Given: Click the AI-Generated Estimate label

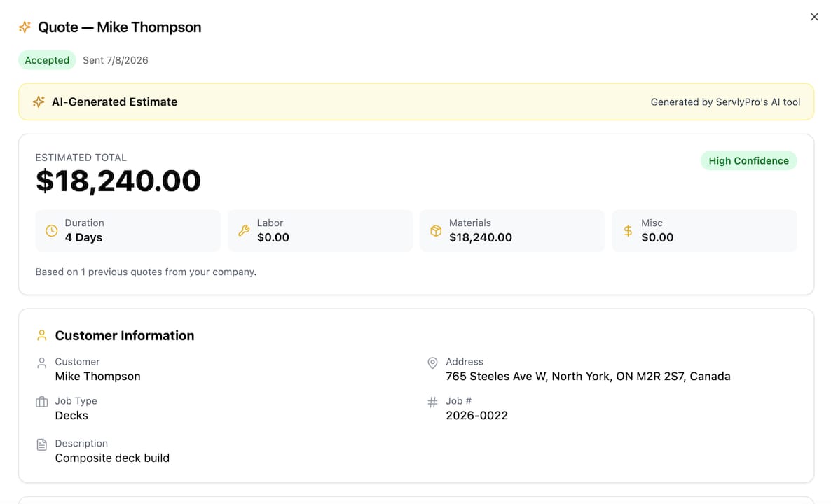Looking at the screenshot, I should (x=114, y=101).
